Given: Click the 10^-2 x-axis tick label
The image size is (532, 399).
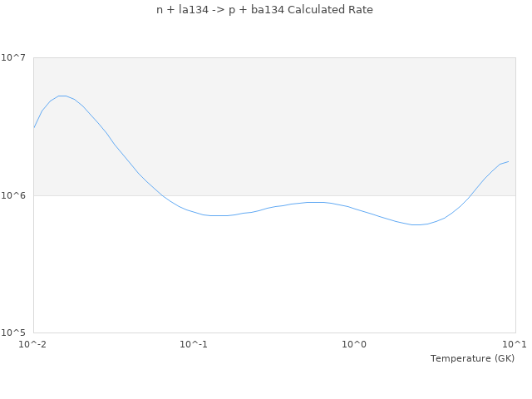Looking at the screenshot, I should coord(34,345).
